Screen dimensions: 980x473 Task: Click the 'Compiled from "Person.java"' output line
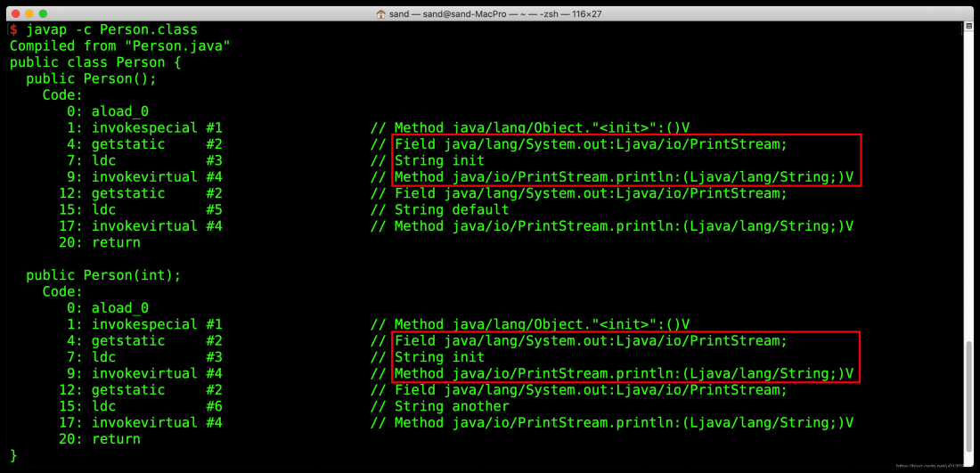click(119, 46)
